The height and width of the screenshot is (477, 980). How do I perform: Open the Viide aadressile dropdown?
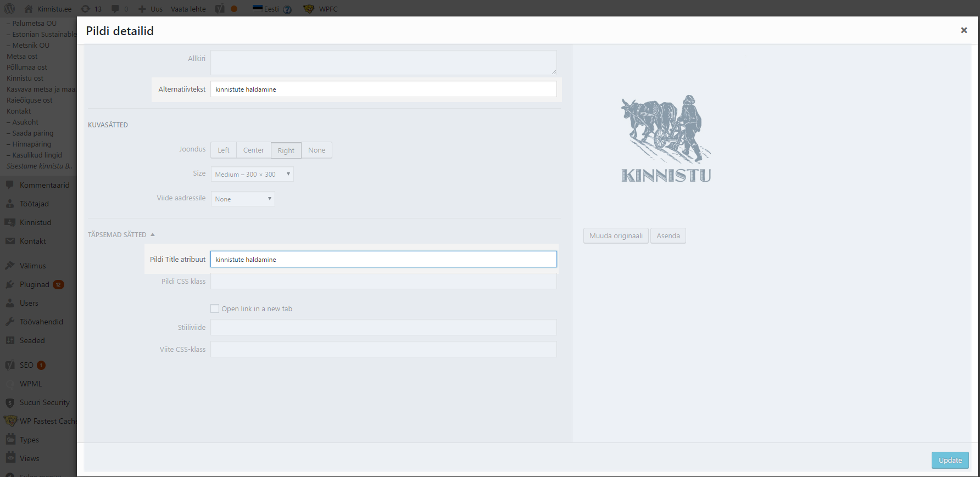[x=243, y=199]
